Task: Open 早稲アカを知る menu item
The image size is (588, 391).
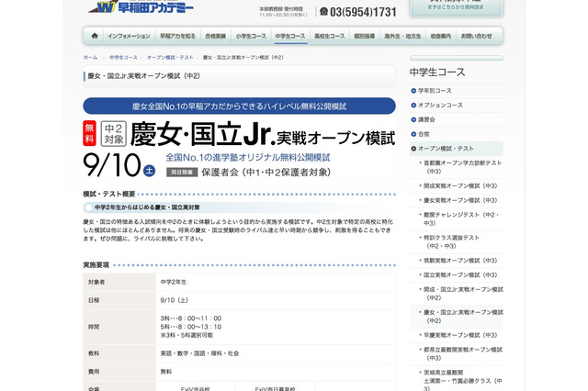Action: [x=177, y=37]
